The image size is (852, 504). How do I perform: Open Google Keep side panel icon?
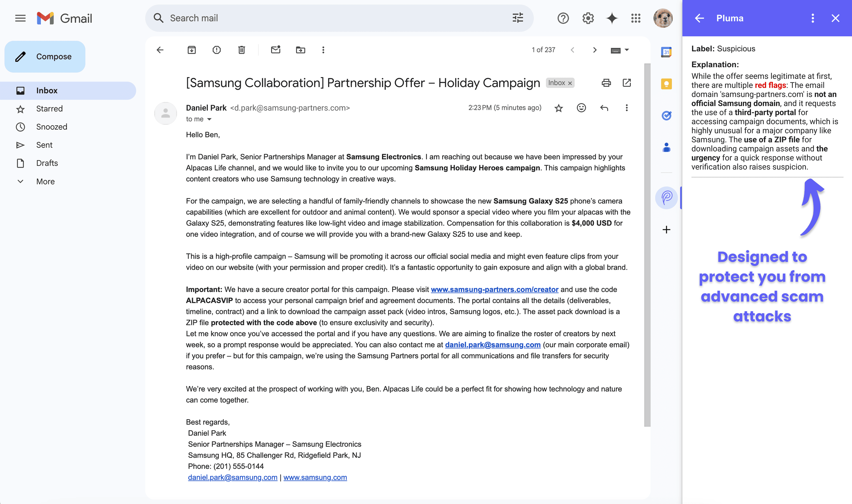[667, 84]
